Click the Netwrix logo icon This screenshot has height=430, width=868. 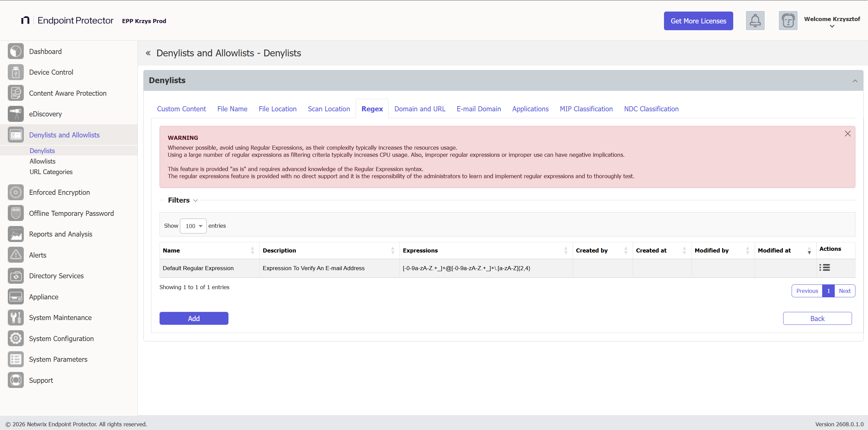click(25, 20)
